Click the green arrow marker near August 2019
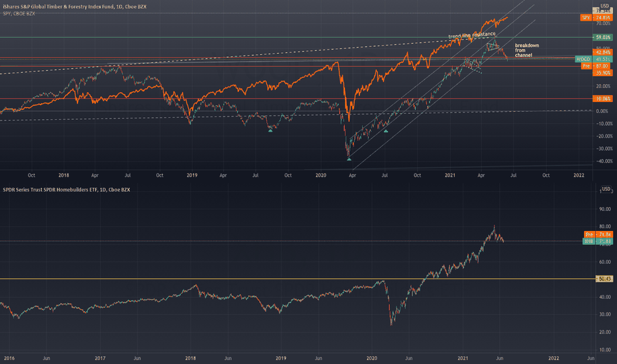Viewport: 617px width, 364px height. tap(270, 130)
